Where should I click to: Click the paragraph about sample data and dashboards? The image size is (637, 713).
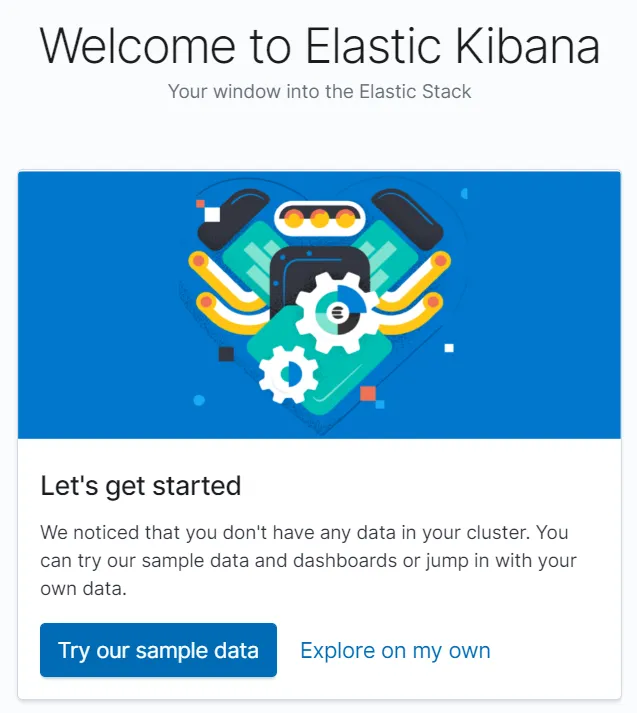(308, 560)
